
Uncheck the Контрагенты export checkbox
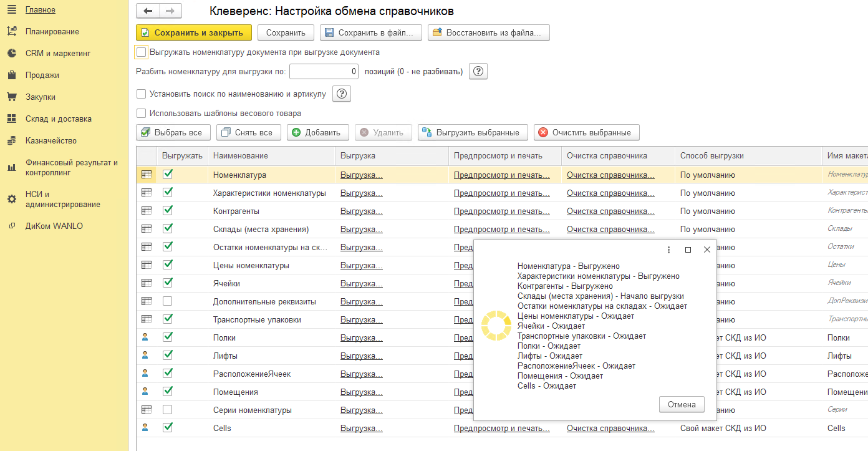pyautogui.click(x=167, y=211)
